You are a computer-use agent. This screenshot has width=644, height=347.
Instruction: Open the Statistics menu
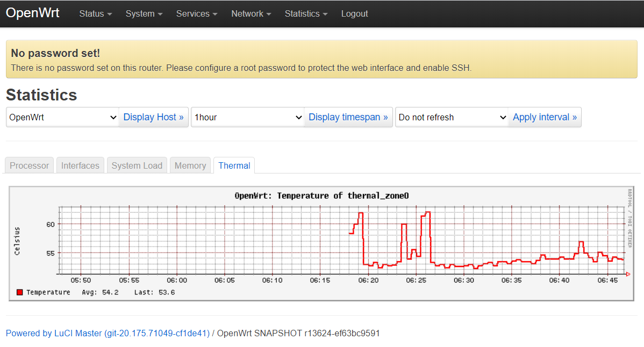click(x=306, y=13)
